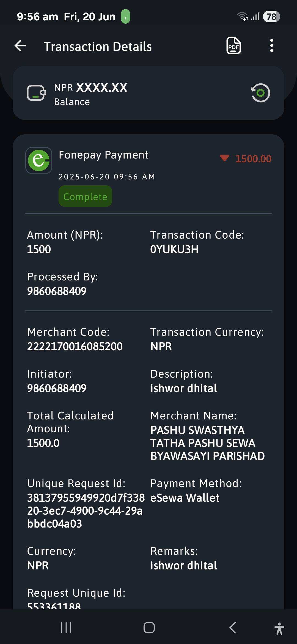The height and width of the screenshot is (644, 297).
Task: Tap the Complete status badge
Action: [85, 196]
